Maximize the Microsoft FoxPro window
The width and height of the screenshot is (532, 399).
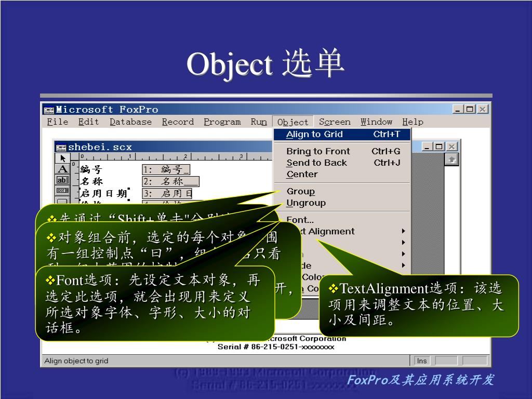click(470, 109)
